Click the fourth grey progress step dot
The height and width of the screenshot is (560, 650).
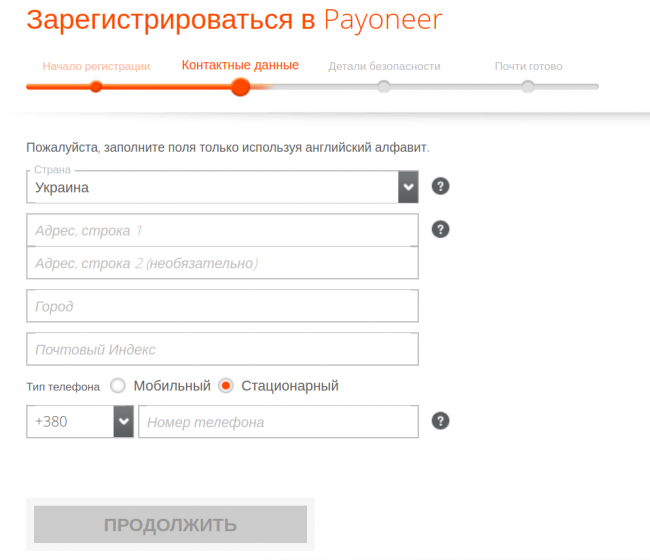[528, 87]
